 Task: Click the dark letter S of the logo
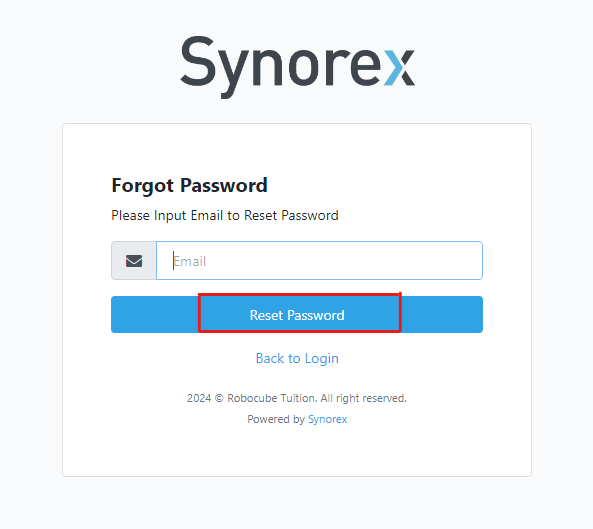point(197,61)
